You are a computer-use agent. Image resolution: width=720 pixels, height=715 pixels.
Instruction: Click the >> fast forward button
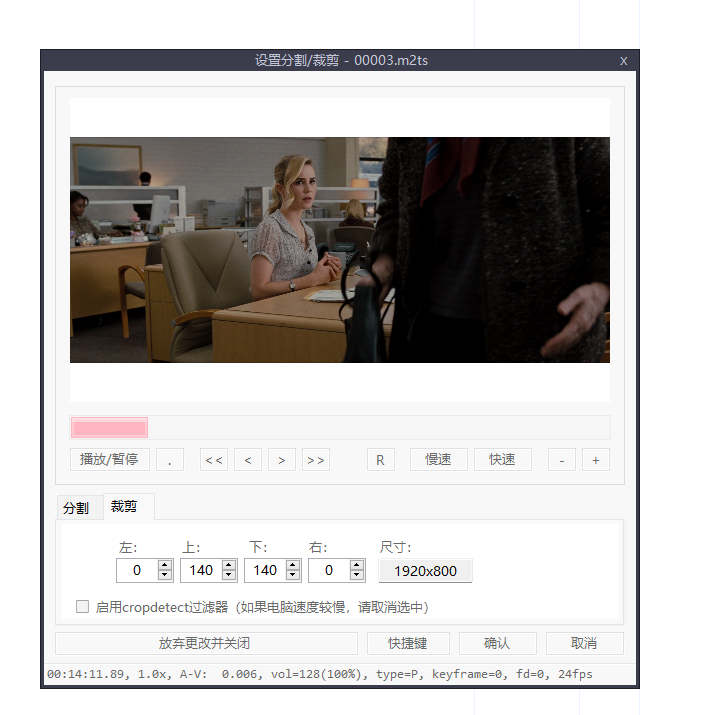click(x=315, y=460)
